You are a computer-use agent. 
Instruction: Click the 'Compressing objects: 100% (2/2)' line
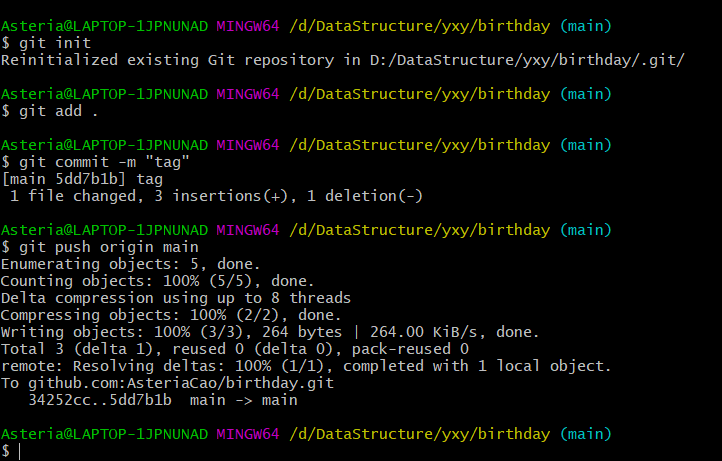(170, 315)
